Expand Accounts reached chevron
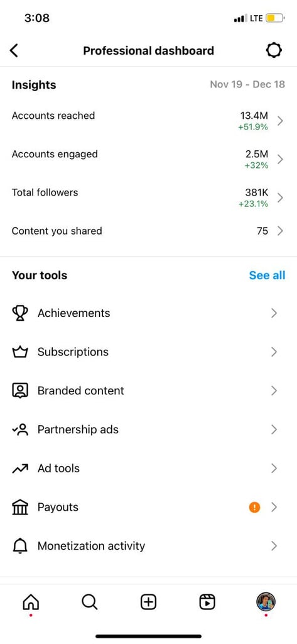Viewport: 297px width, 644px height. 280,121
